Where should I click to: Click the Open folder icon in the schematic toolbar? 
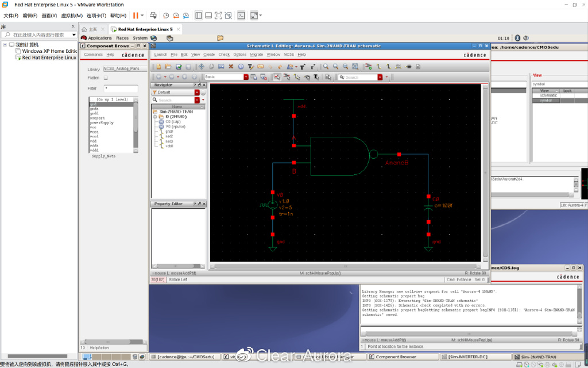tap(168, 67)
